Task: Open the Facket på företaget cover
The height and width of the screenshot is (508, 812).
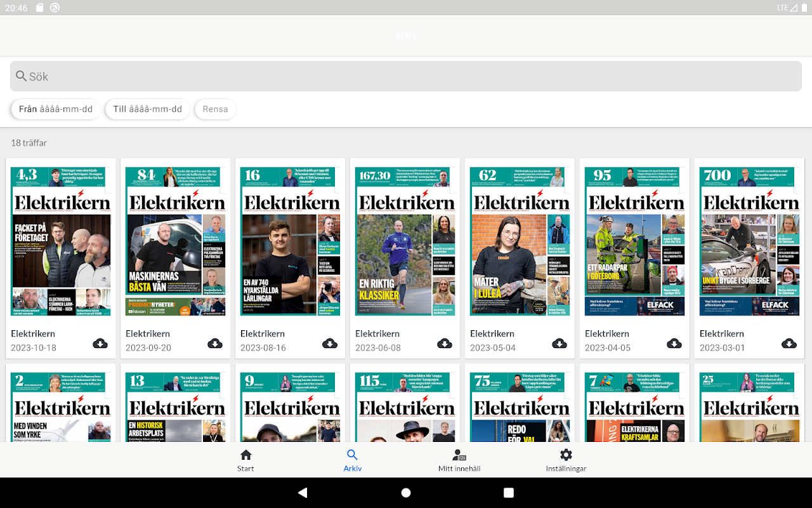Action: [x=61, y=241]
